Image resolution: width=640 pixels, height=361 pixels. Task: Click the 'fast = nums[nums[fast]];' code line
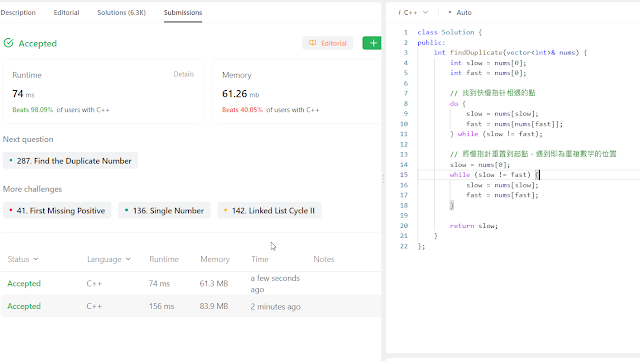pyautogui.click(x=514, y=124)
